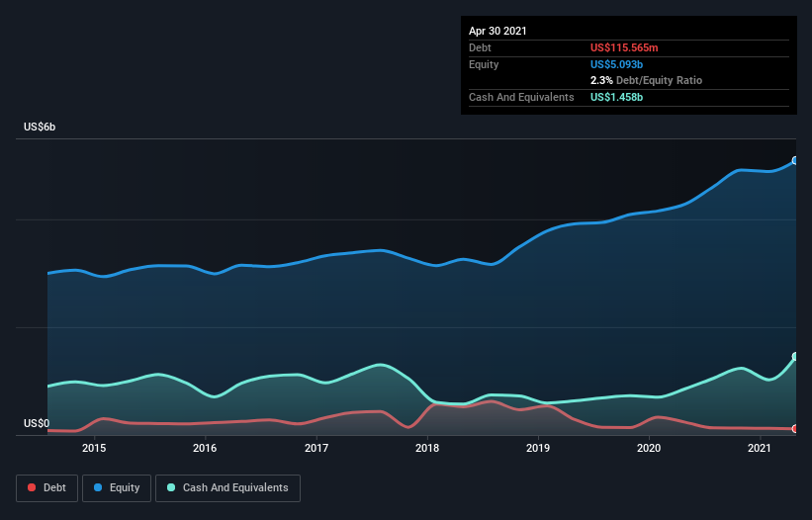Click the blue Equity endpoint marker on chart

(795, 160)
